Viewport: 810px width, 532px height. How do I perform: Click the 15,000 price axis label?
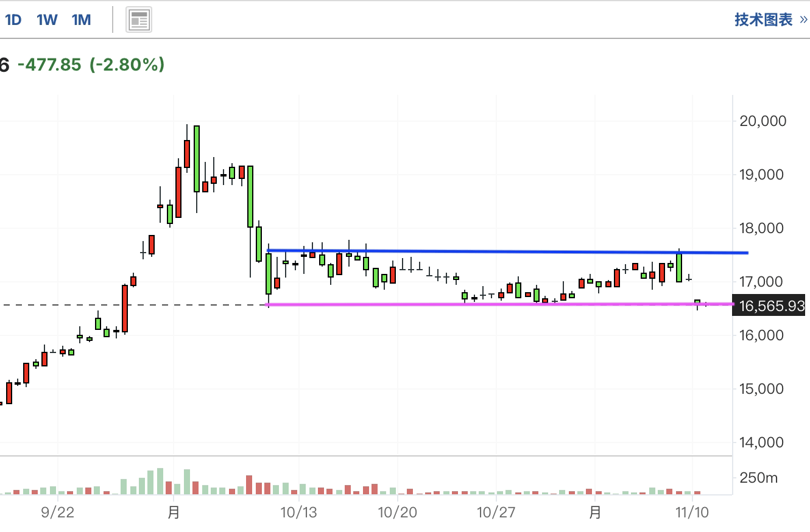pos(762,389)
